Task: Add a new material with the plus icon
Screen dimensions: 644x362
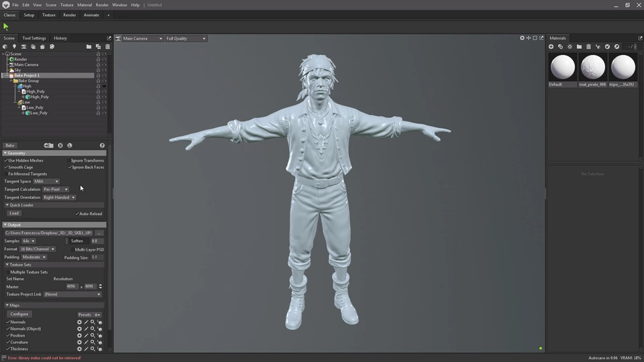Action: tap(551, 47)
